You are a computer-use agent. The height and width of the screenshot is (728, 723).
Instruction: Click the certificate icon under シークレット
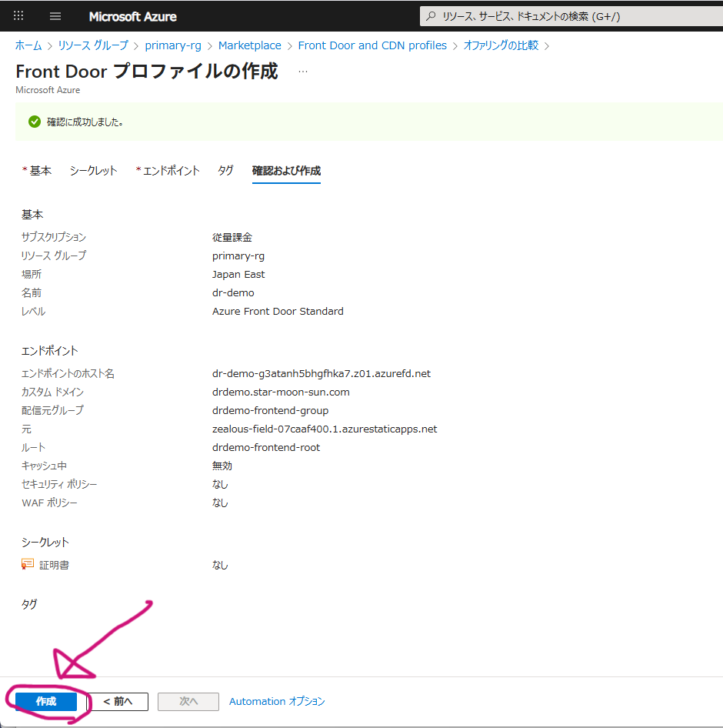click(x=28, y=564)
